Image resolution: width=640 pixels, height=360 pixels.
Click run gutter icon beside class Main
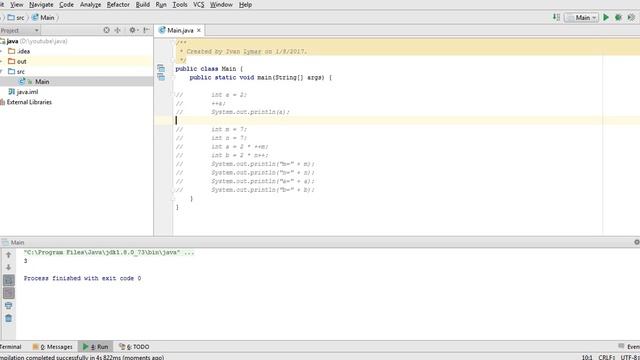pyautogui.click(x=161, y=68)
